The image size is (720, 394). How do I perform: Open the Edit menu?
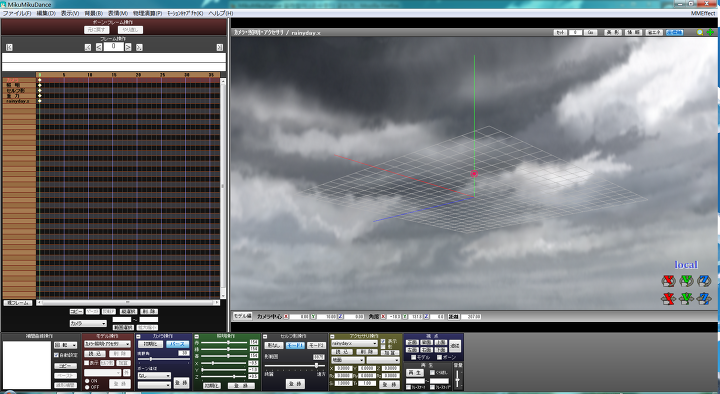(46, 13)
